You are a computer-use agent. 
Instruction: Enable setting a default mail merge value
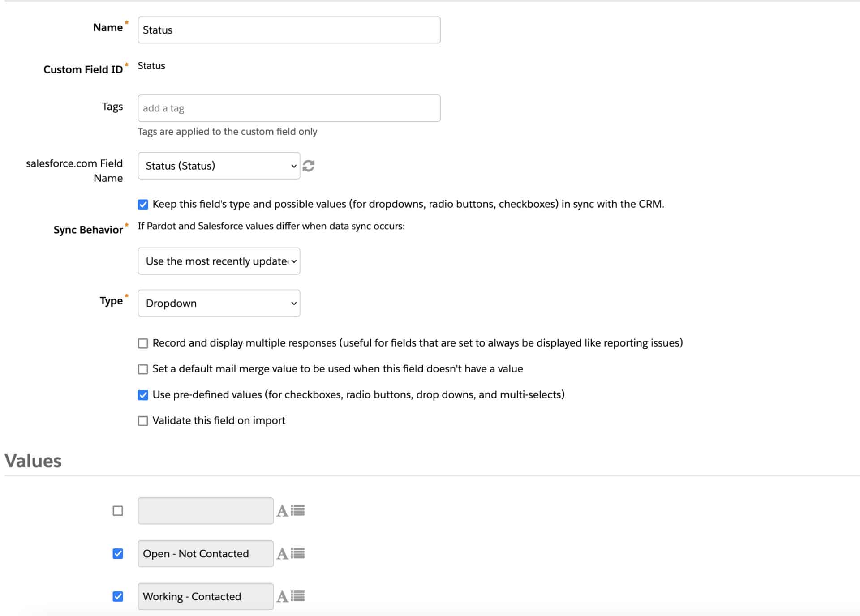point(143,369)
